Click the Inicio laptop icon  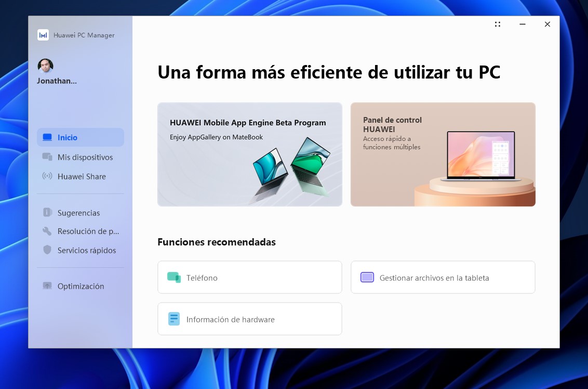click(x=47, y=137)
